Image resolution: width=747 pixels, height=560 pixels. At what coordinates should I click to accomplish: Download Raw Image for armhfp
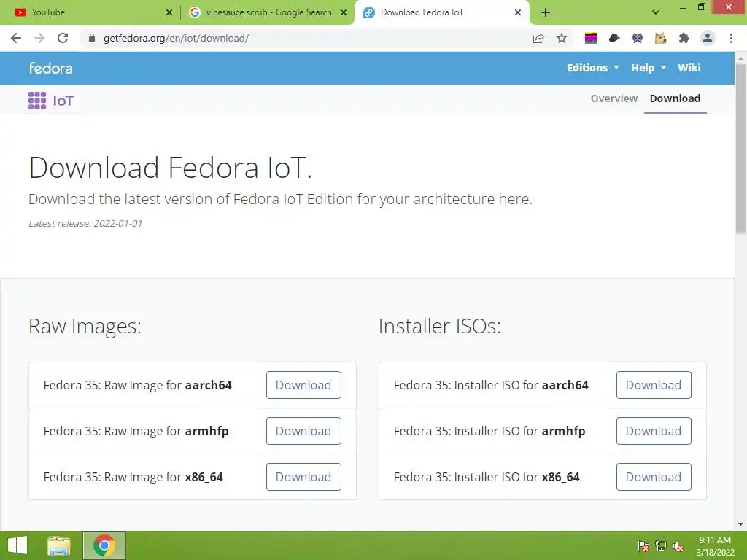tap(303, 431)
